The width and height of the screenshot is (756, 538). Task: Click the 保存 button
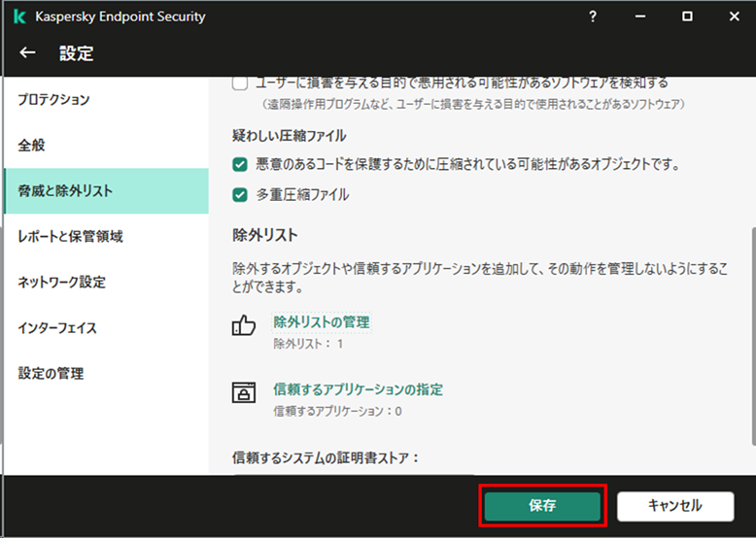coord(542,506)
